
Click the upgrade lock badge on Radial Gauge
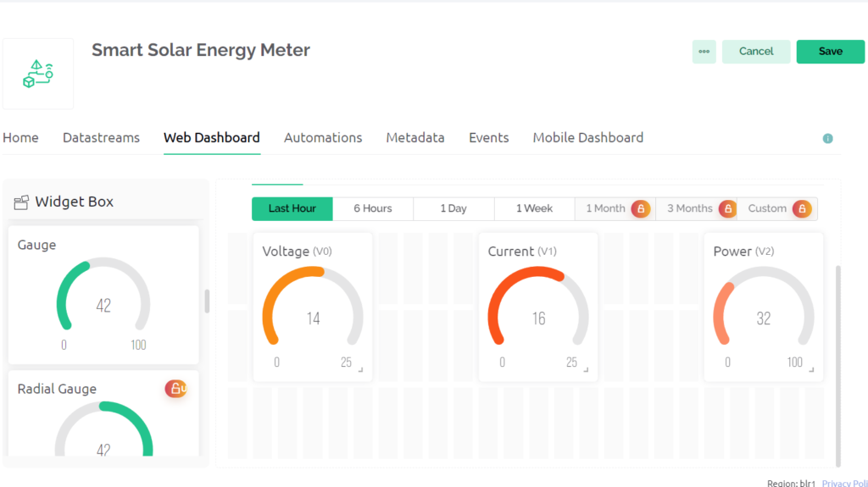click(x=175, y=389)
